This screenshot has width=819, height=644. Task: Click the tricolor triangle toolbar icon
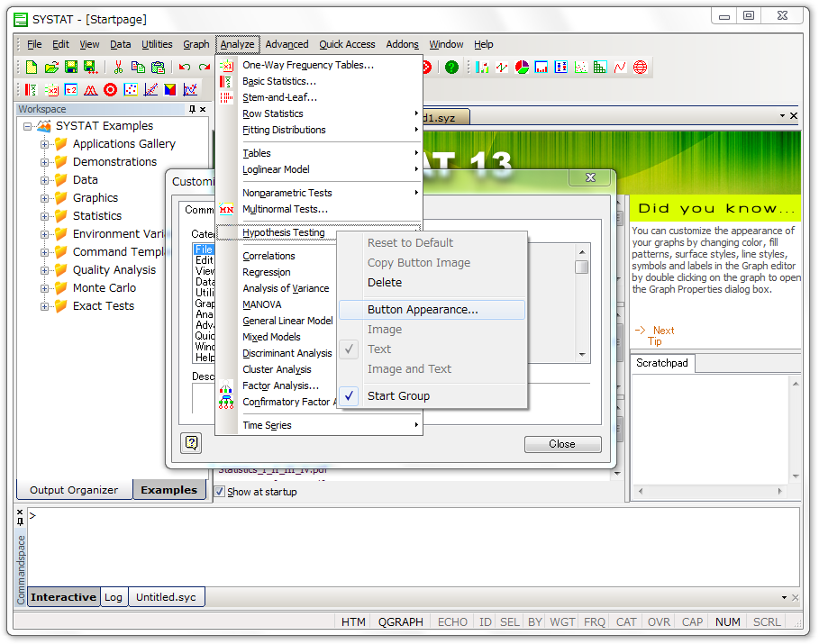[170, 90]
